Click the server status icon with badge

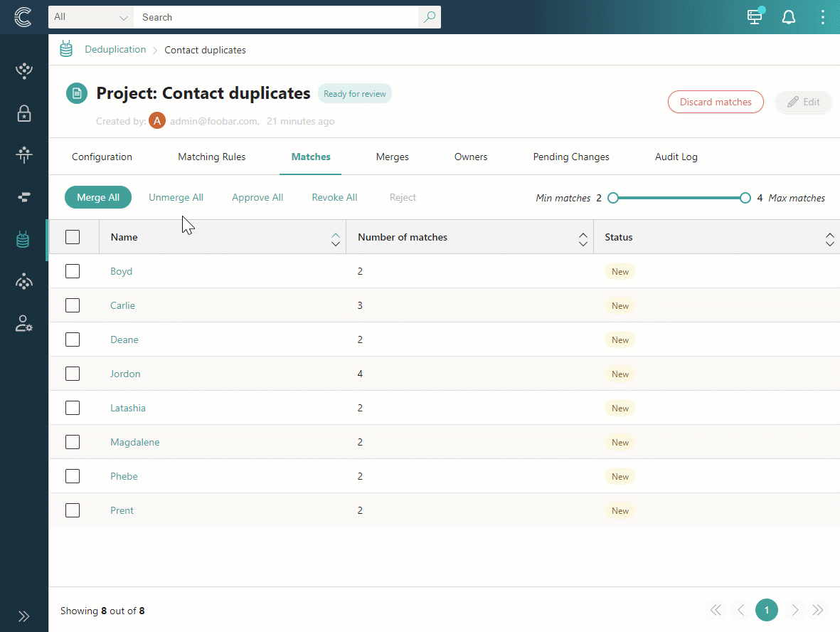(754, 16)
